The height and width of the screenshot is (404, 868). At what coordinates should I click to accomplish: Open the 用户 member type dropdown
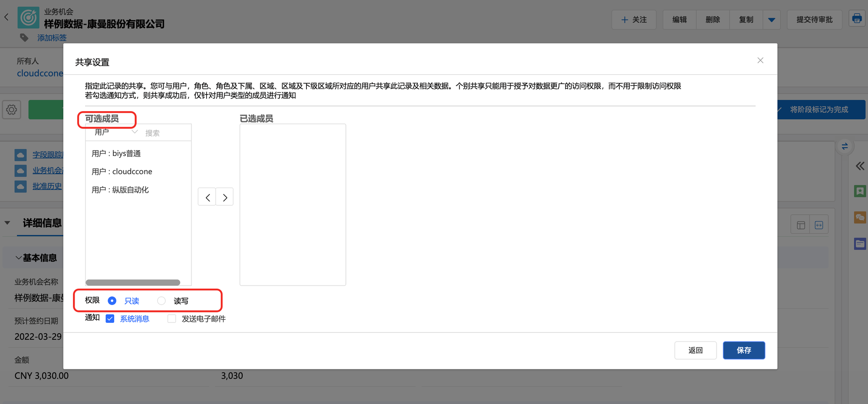click(x=115, y=132)
